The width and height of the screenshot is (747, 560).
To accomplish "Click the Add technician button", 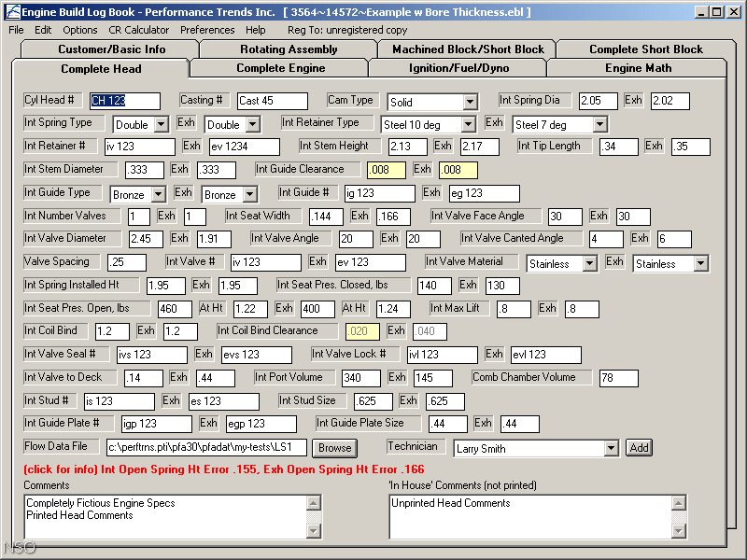I will tap(639, 448).
